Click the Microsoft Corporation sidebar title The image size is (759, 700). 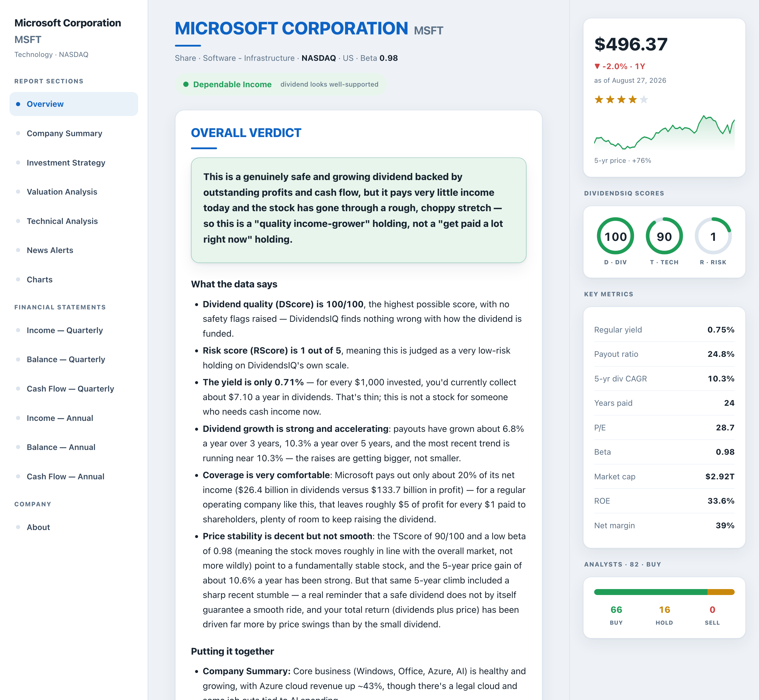pos(68,23)
